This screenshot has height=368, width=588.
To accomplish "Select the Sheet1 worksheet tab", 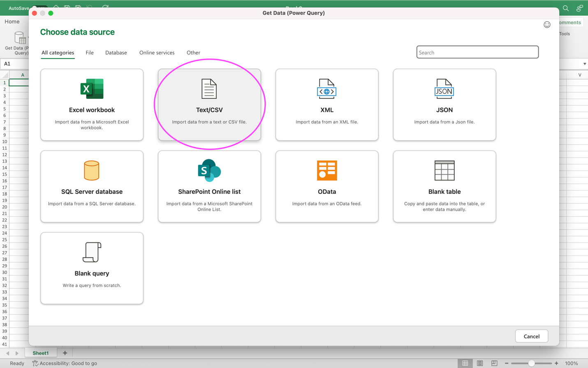I will point(41,353).
